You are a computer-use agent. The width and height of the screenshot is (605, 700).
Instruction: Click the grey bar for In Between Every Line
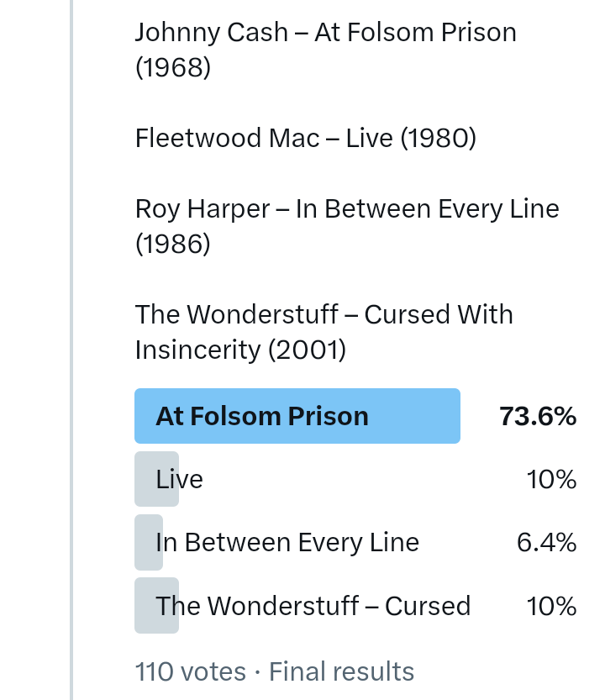pos(146,543)
